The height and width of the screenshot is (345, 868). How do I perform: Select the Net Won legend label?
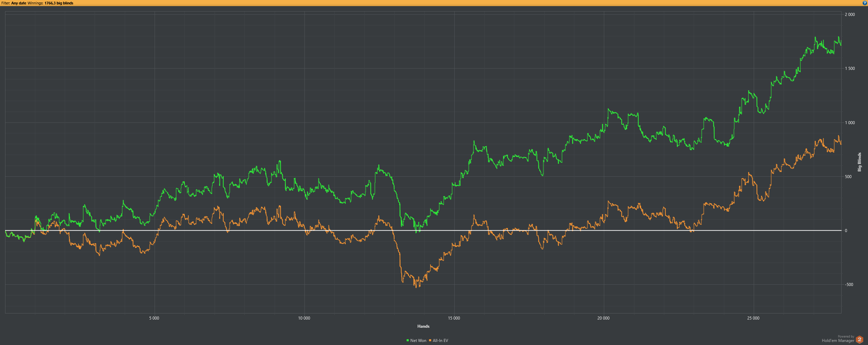pos(418,341)
